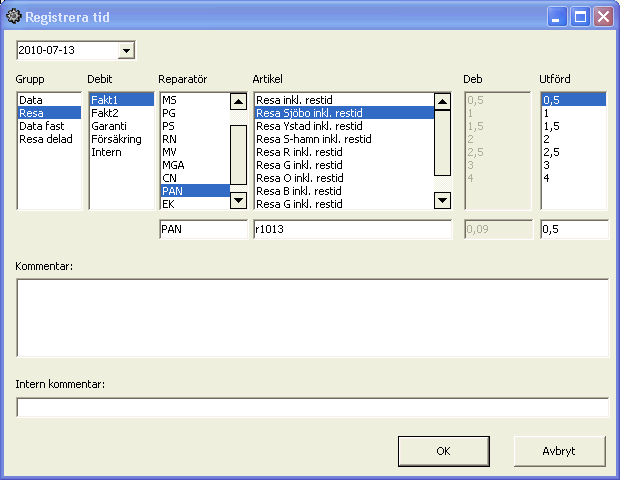Screen dimensions: 620x480
Task: Select 'Resa delad' in Grupp list
Action: (46, 139)
